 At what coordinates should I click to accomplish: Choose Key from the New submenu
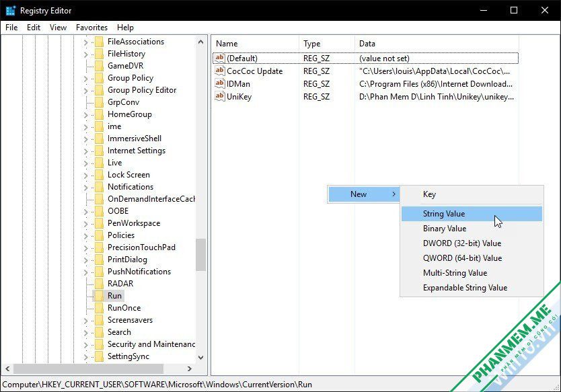click(x=472, y=194)
